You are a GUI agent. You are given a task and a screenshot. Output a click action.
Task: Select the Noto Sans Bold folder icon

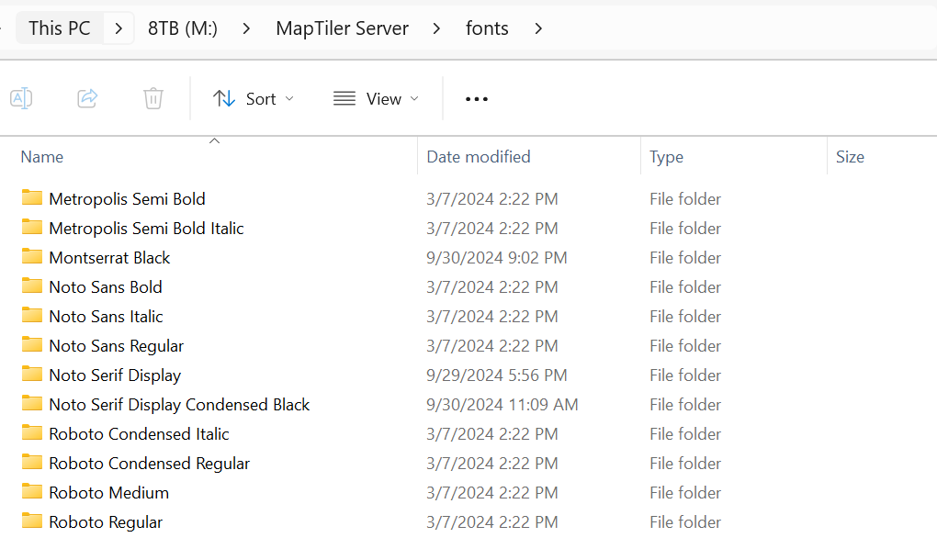(32, 286)
